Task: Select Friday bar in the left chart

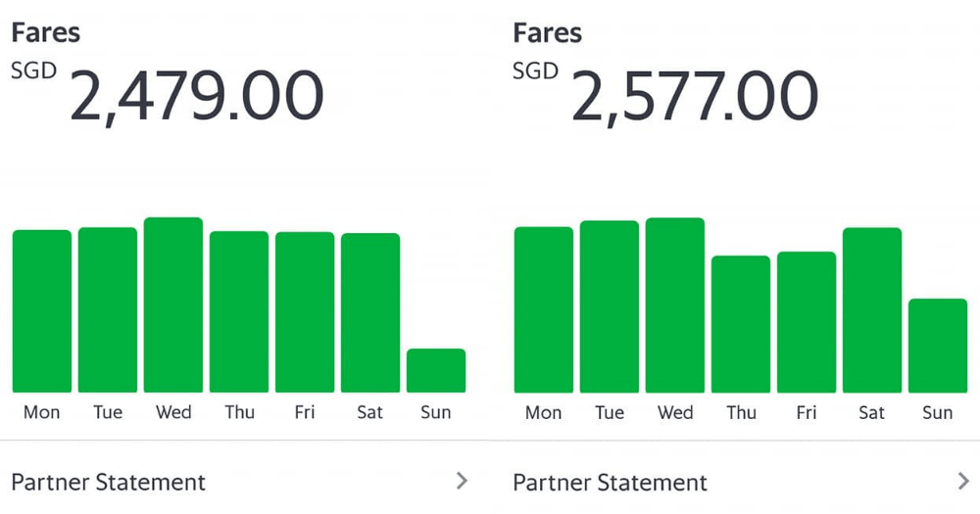Action: 305,312
